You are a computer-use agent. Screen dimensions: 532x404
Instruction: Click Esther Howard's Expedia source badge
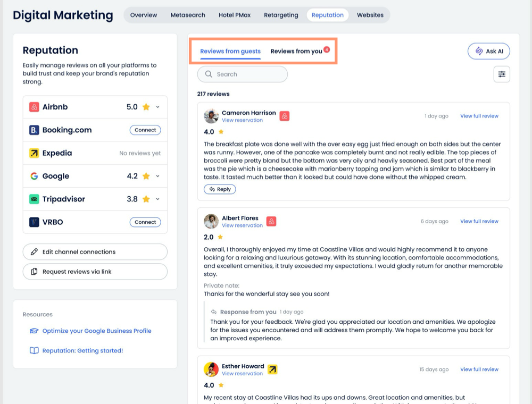pyautogui.click(x=273, y=369)
